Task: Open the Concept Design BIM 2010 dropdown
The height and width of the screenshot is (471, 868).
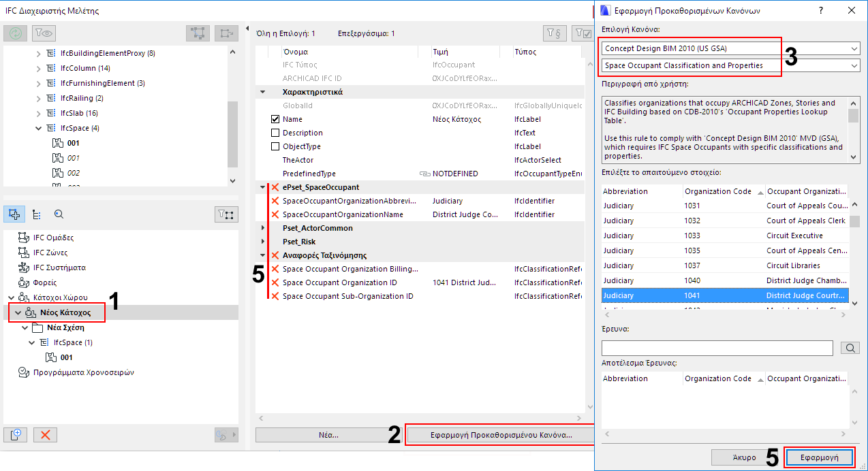Action: pos(730,49)
